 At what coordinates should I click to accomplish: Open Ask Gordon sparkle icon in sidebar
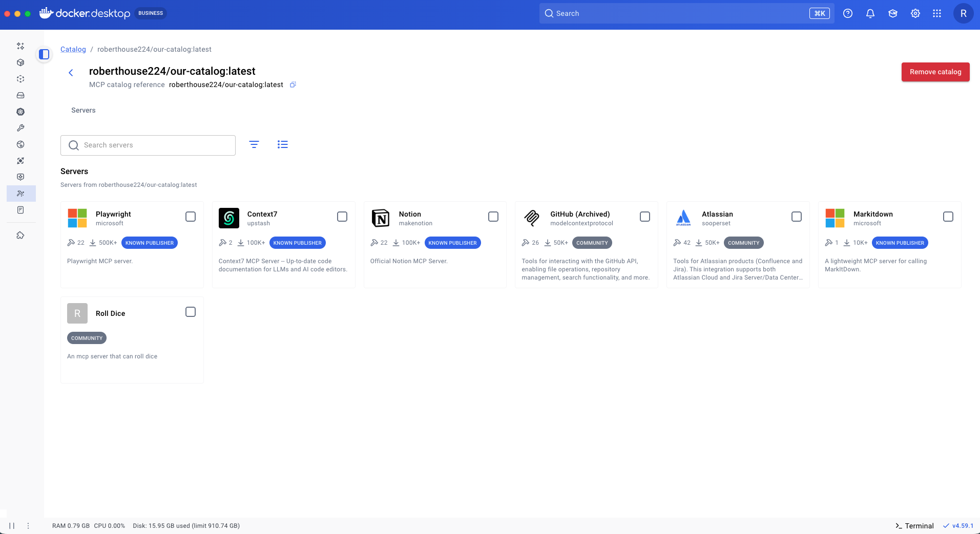[20, 46]
